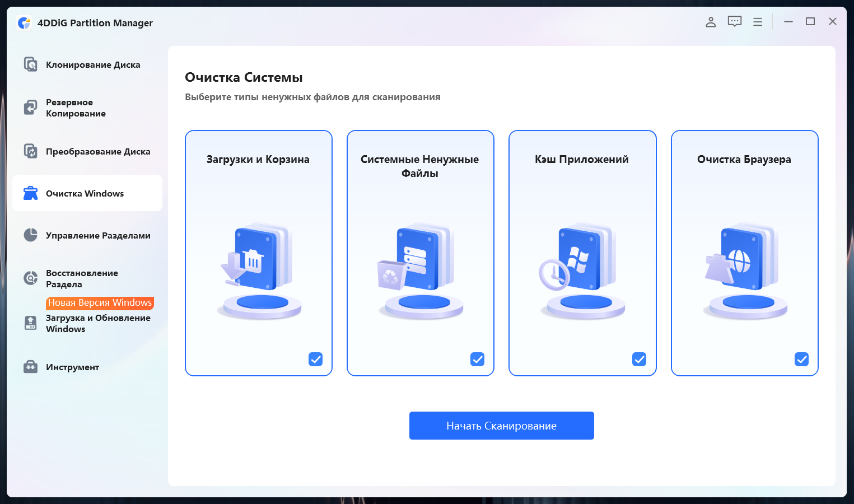The image size is (854, 504).
Task: Open the hamburger menu icon
Action: tap(758, 22)
